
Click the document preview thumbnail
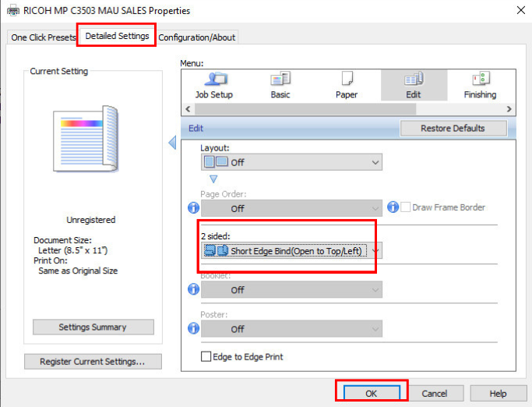point(86,139)
